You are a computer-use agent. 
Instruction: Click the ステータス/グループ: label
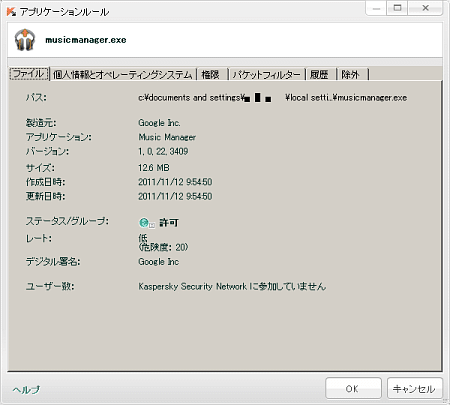click(x=67, y=221)
